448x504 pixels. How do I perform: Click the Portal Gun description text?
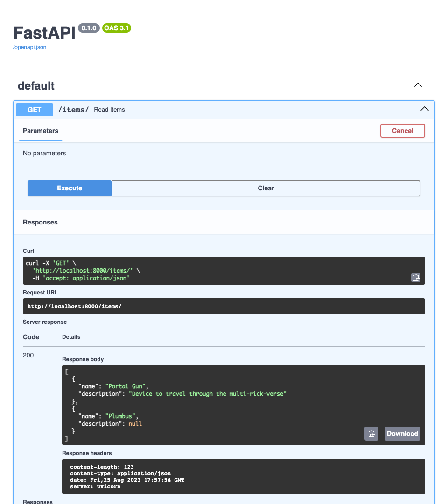point(208,394)
